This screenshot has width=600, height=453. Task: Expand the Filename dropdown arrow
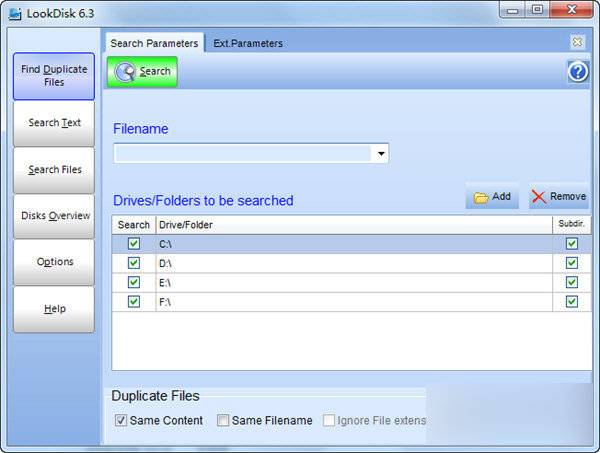[381, 154]
